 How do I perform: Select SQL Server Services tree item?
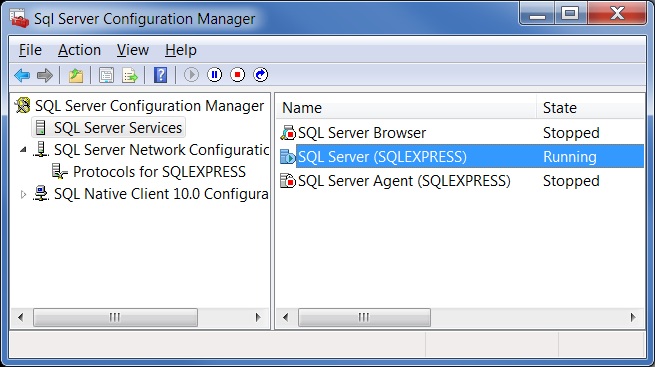point(118,128)
